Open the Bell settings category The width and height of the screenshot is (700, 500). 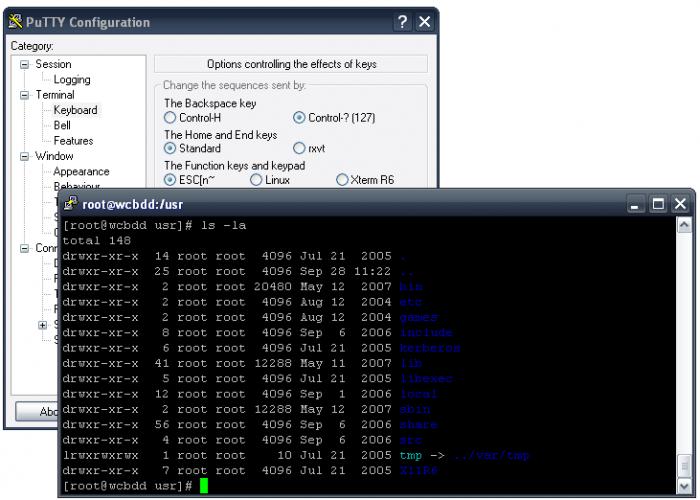[62, 126]
